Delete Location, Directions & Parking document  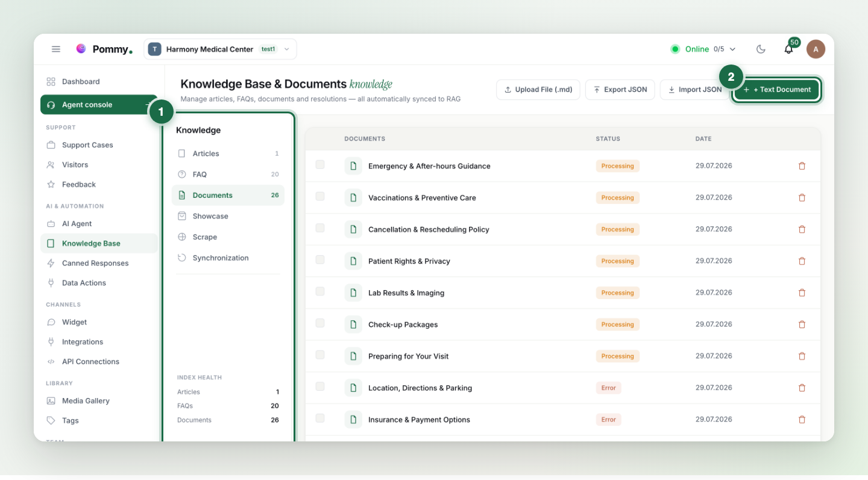click(x=802, y=388)
